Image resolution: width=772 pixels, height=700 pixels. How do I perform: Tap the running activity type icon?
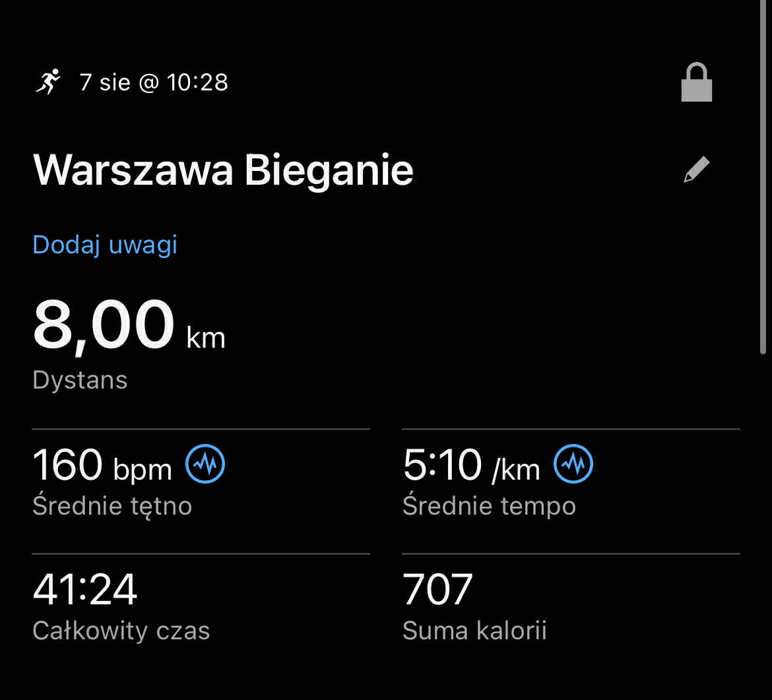coord(48,82)
